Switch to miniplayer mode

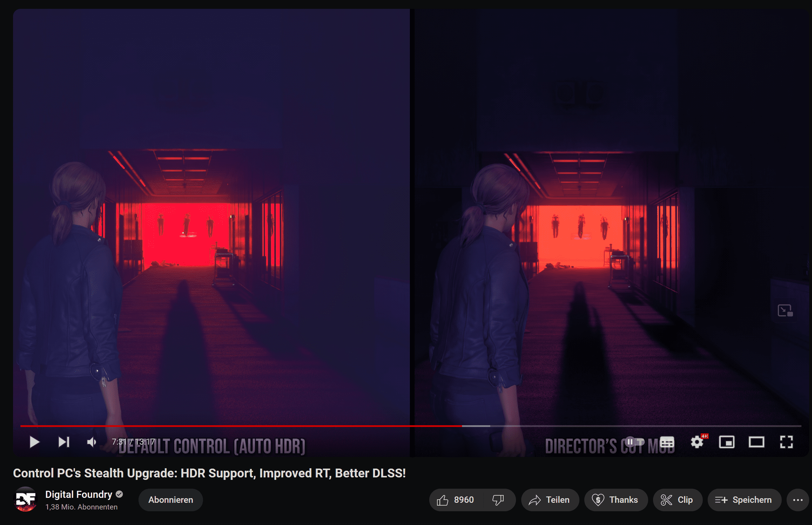click(727, 442)
